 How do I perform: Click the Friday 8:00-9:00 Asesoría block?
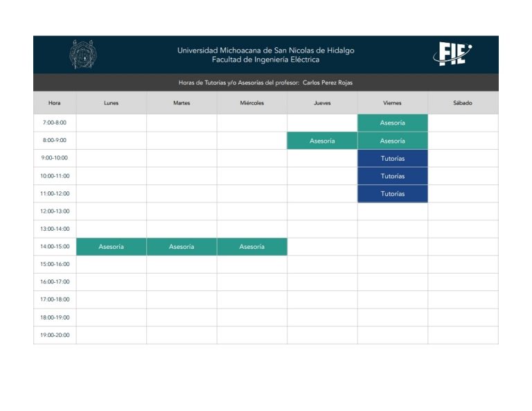pyautogui.click(x=393, y=141)
